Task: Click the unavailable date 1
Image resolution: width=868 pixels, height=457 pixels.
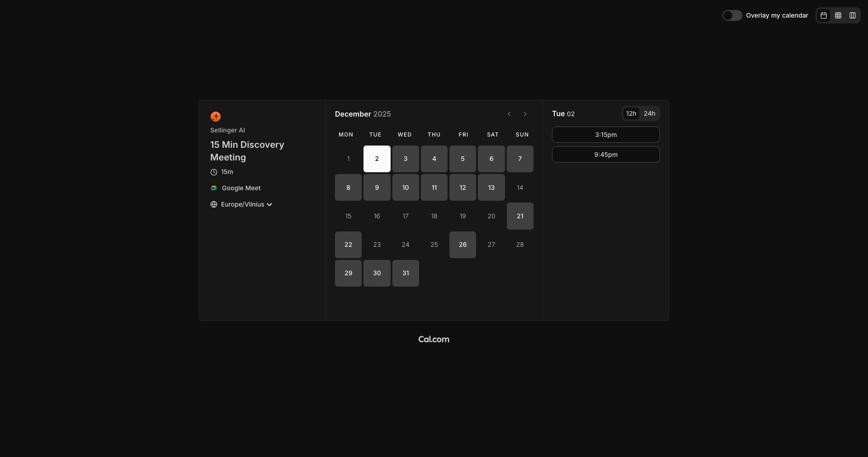Action: pyautogui.click(x=348, y=159)
